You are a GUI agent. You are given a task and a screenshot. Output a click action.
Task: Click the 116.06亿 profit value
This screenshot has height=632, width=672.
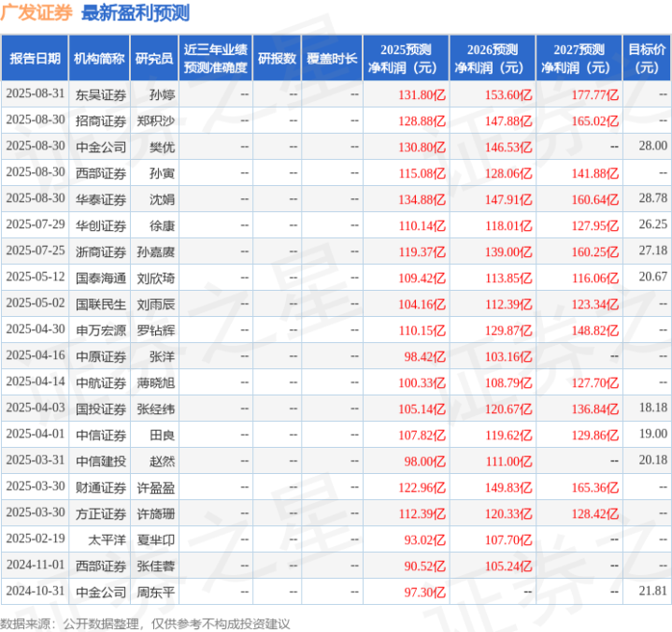(595, 279)
